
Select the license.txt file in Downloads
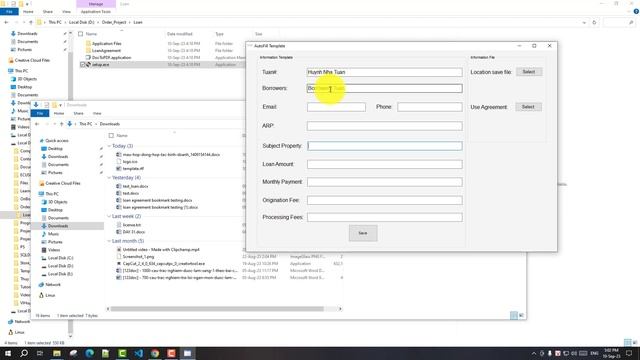(131, 225)
